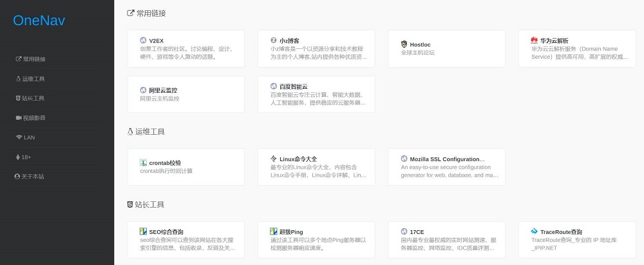Click the SEO综合查询 site icon
This screenshot has width=644, height=265.
pyautogui.click(x=143, y=231)
